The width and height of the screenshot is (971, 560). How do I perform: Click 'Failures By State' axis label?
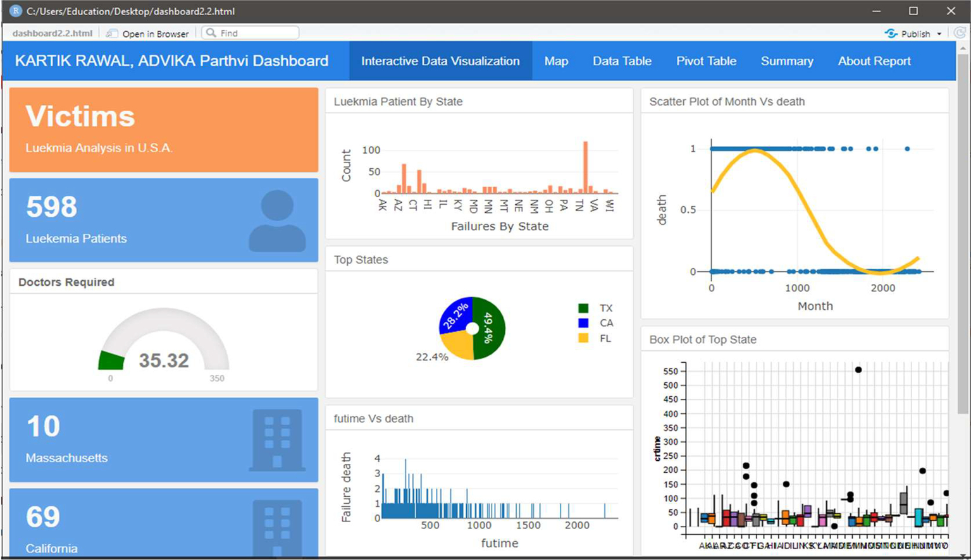[x=500, y=226]
